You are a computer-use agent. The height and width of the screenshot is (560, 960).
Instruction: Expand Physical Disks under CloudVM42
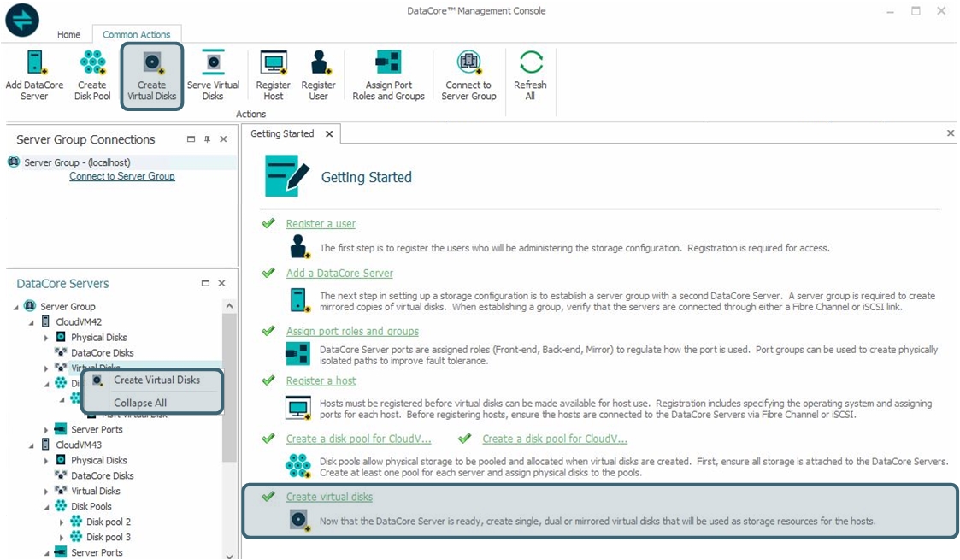47,338
